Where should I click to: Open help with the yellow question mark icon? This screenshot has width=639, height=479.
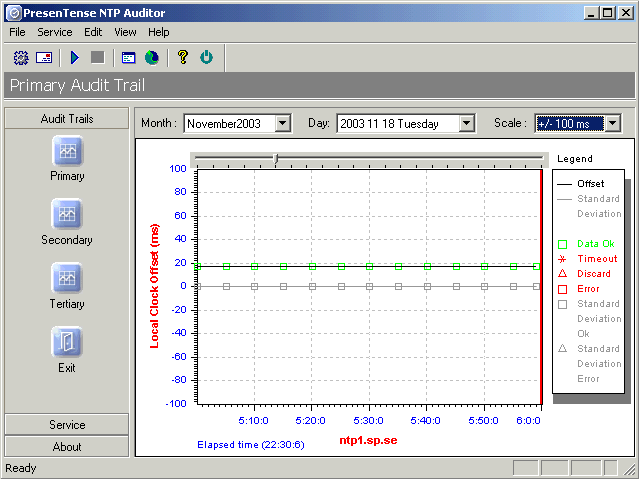[183, 57]
